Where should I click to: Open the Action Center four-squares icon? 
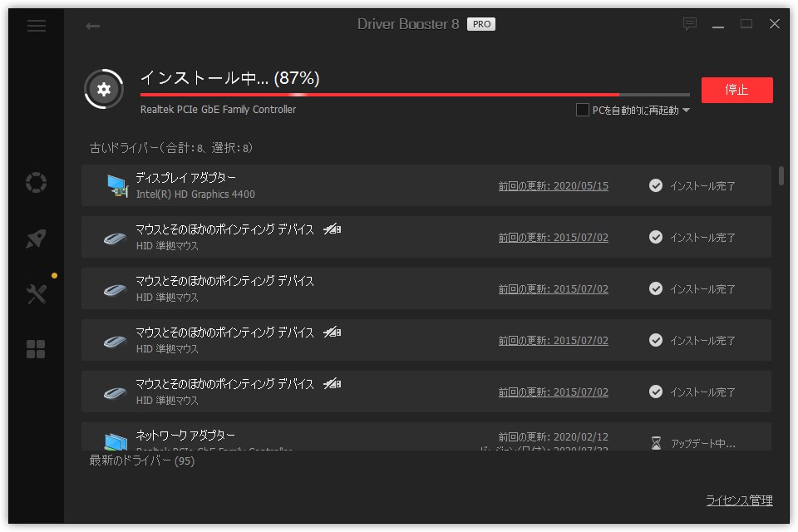point(36,349)
